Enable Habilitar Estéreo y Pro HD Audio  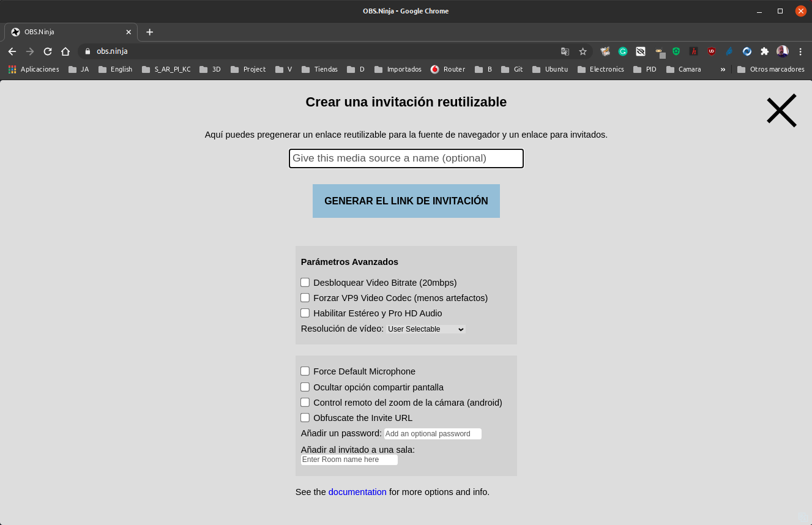(305, 313)
